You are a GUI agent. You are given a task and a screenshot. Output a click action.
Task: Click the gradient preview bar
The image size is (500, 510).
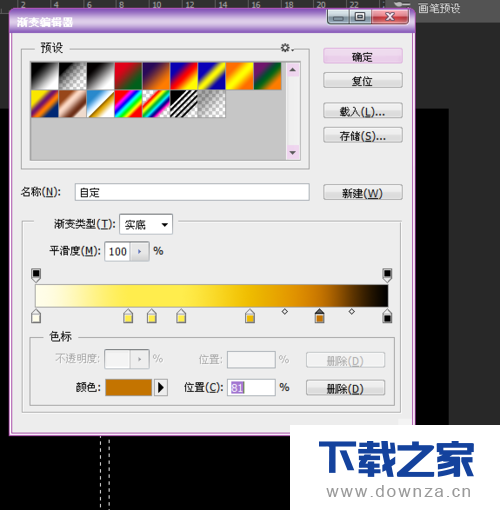tap(212, 296)
